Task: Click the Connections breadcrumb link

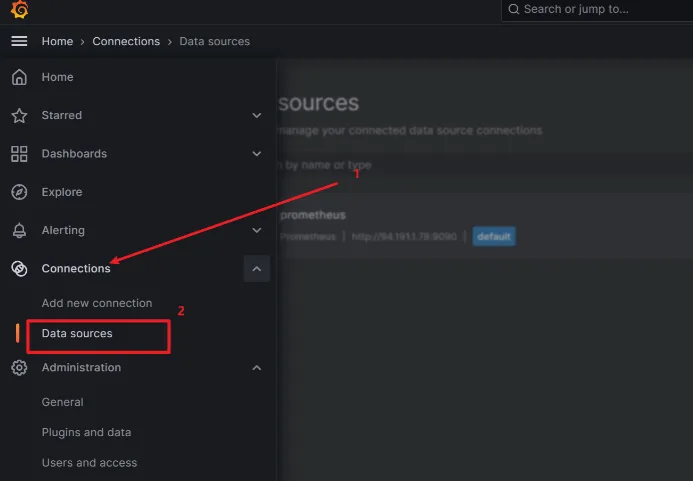Action: coord(126,41)
